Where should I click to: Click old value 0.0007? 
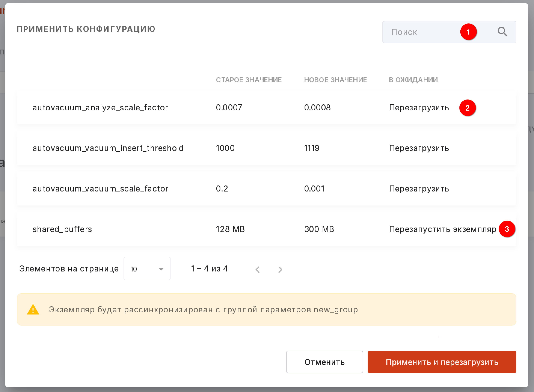[x=229, y=108]
